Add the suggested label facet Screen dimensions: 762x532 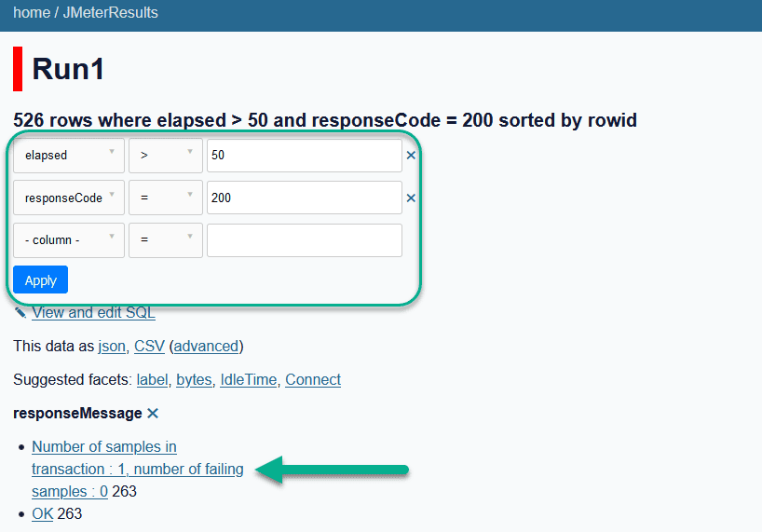point(152,379)
